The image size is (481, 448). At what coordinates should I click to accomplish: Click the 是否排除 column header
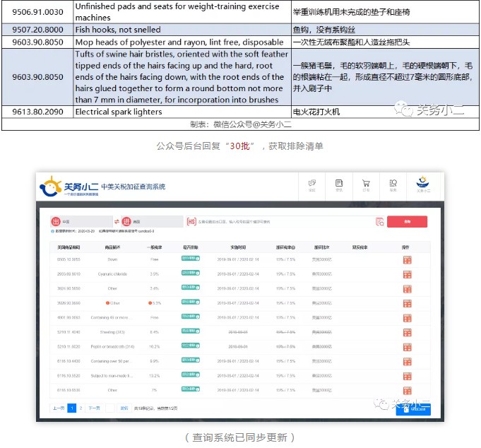191,247
